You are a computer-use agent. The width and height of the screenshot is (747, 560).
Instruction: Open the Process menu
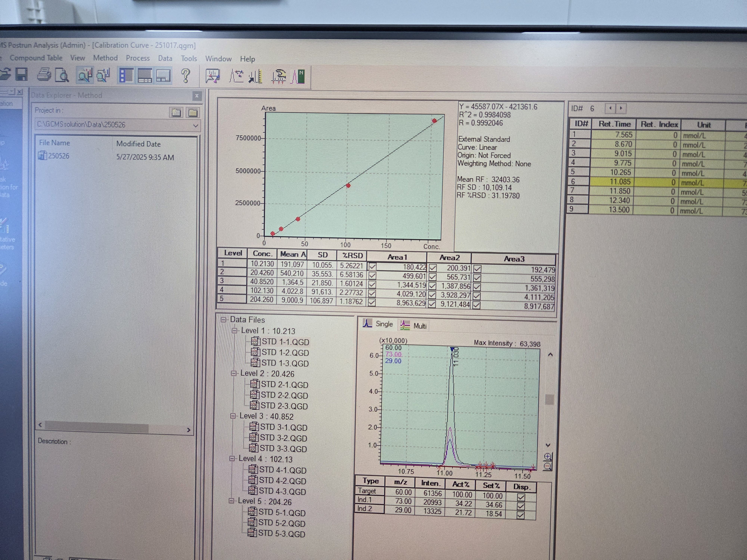137,58
